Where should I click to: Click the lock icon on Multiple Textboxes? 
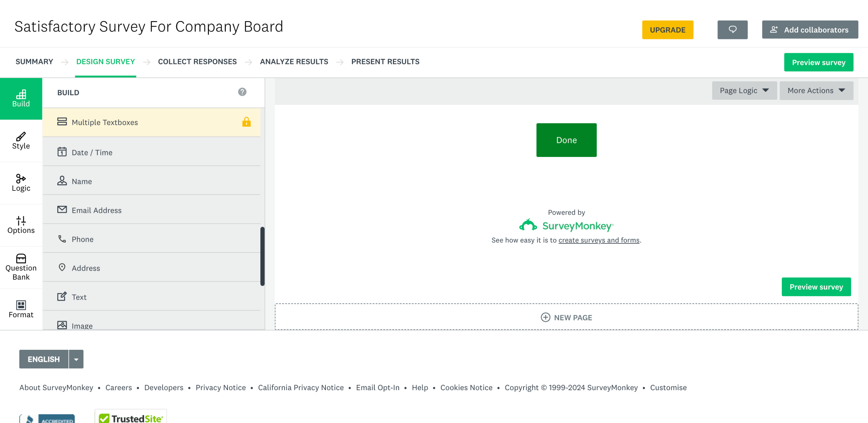[246, 122]
